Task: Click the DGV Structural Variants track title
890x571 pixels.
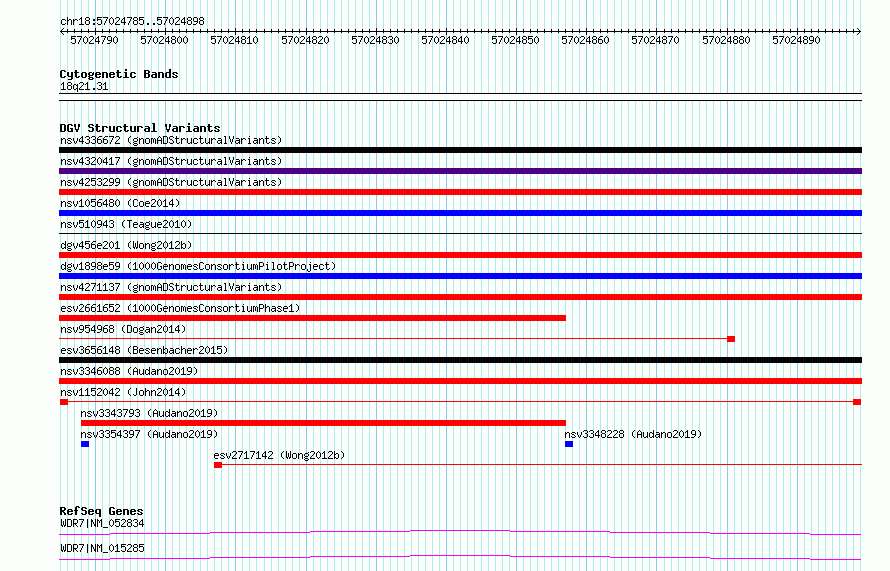Action: coord(140,128)
